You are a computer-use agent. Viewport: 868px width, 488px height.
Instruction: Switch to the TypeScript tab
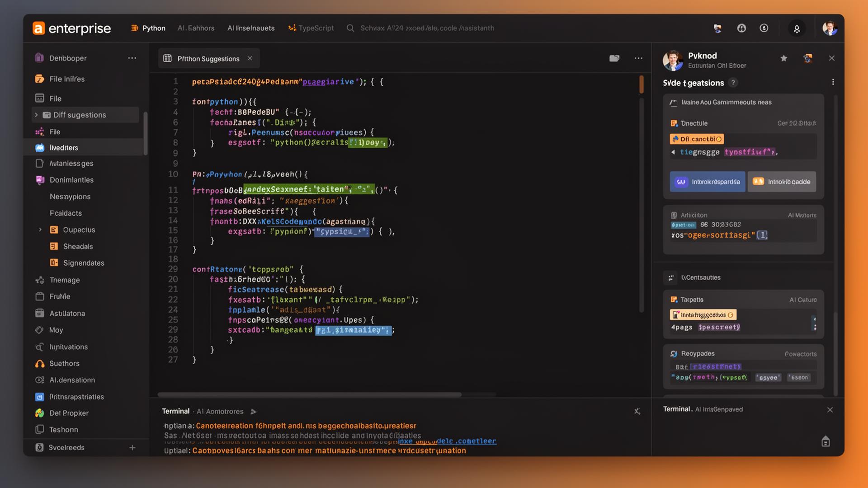click(311, 28)
